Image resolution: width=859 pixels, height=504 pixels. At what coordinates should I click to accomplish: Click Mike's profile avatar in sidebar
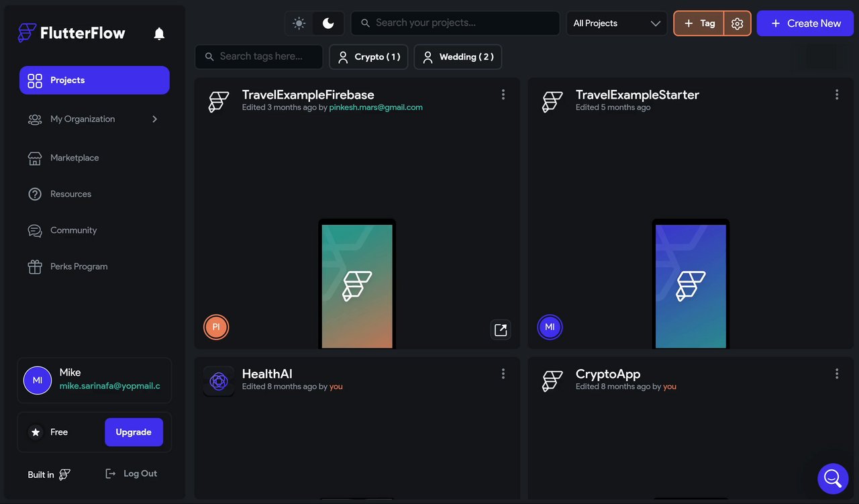[x=38, y=381]
